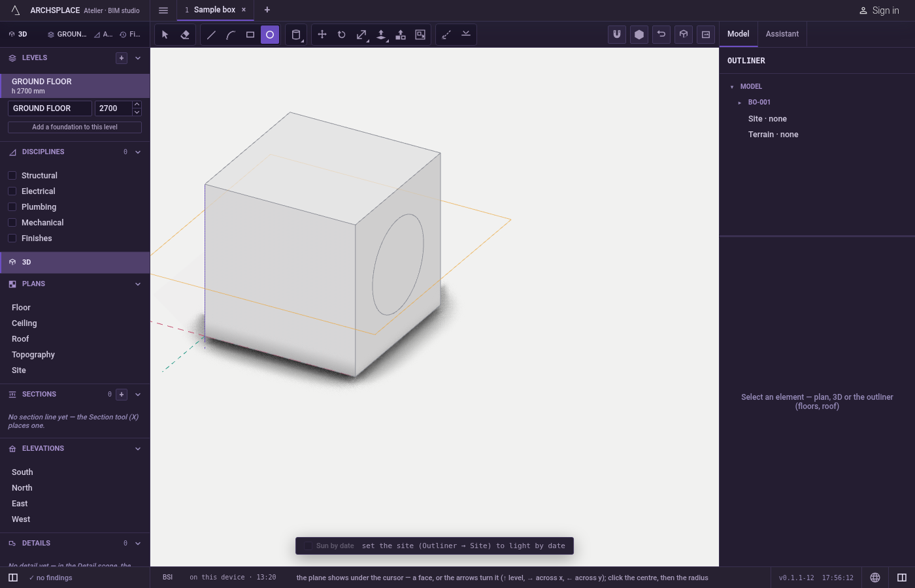
Task: Click the Sign in link
Action: coord(879,10)
